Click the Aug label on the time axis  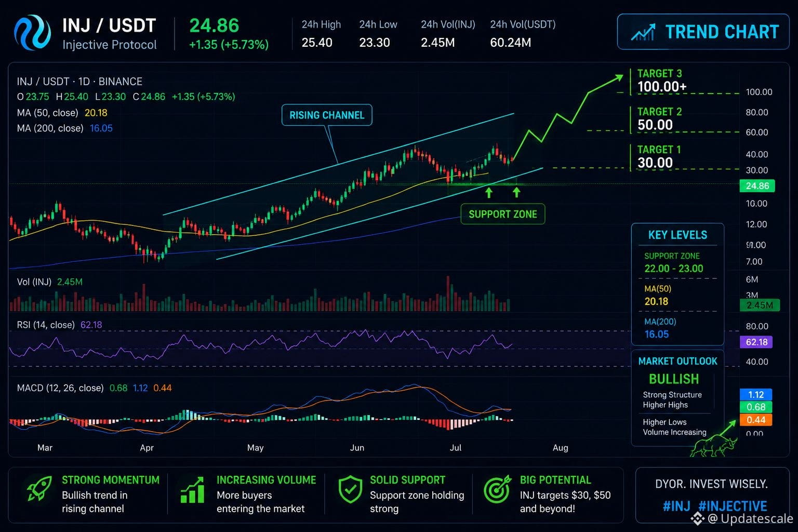[560, 447]
